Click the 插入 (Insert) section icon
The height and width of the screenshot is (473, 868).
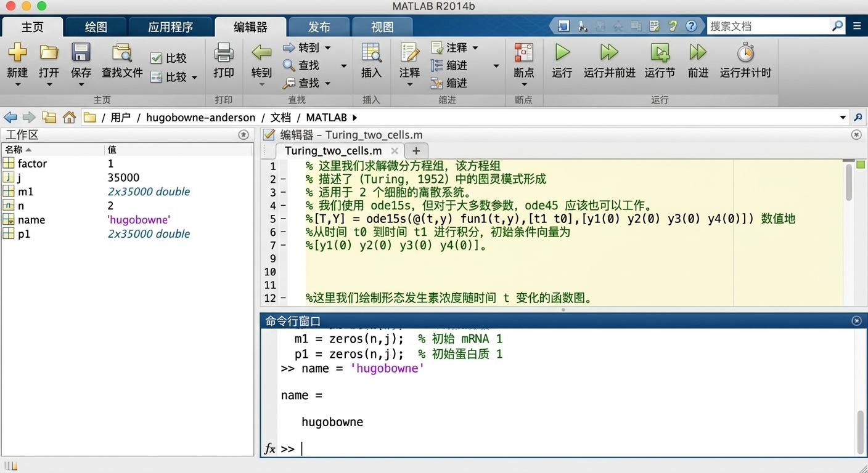point(371,52)
